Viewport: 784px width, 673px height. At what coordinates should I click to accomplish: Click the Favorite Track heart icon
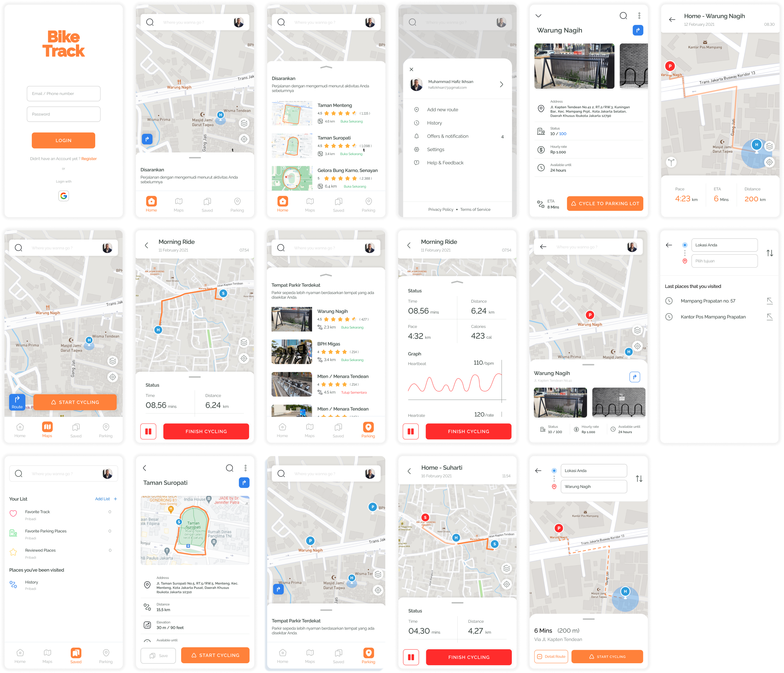pyautogui.click(x=13, y=514)
